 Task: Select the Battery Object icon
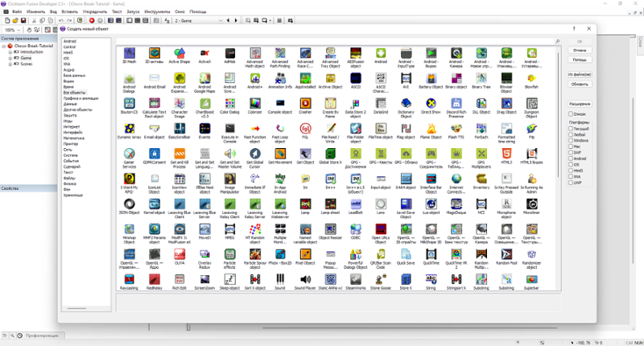431,78
